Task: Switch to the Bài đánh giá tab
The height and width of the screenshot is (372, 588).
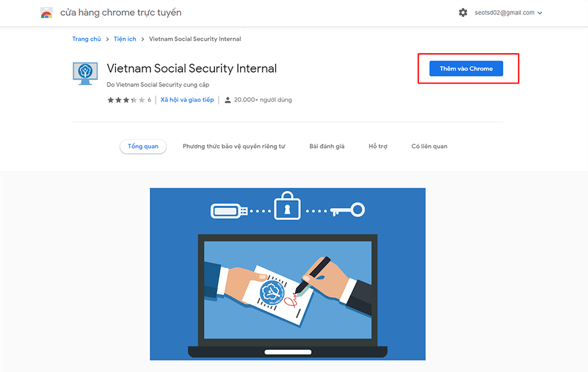Action: [326, 146]
